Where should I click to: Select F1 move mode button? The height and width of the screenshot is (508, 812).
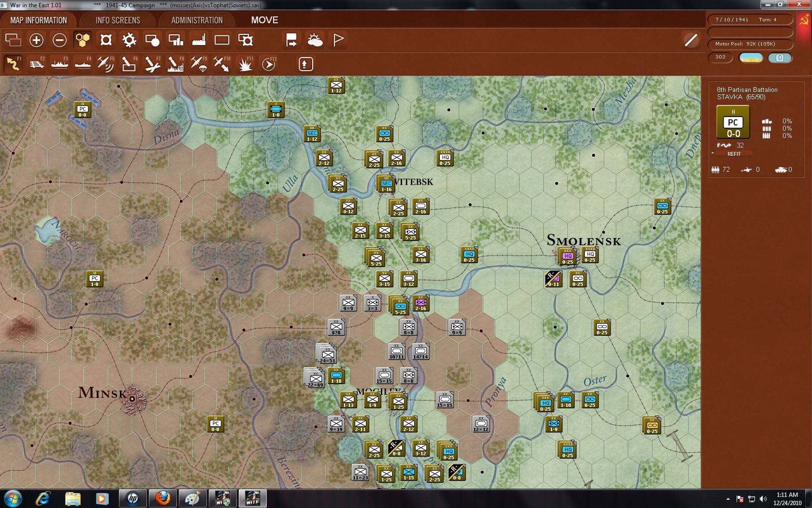pyautogui.click(x=13, y=64)
